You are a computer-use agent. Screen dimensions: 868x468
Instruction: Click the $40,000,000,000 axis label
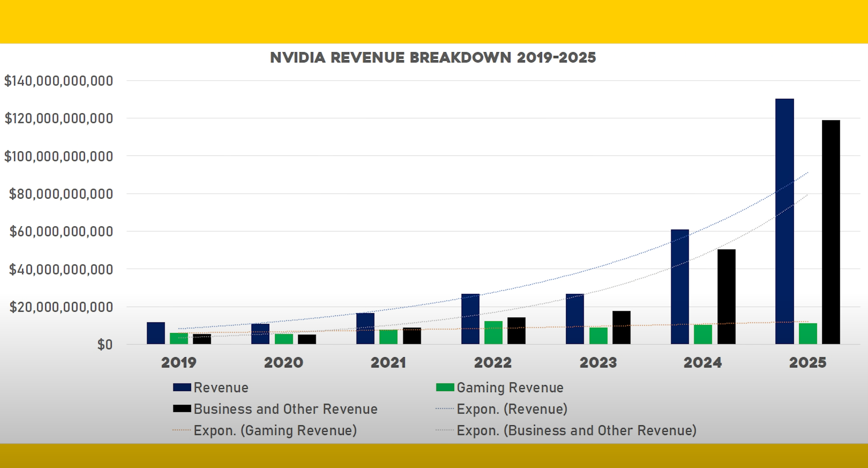tap(61, 269)
